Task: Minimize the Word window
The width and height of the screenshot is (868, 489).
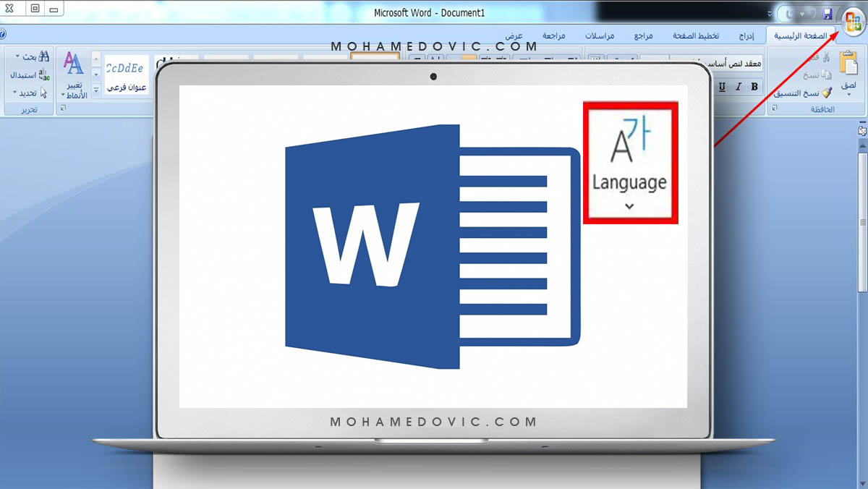Action: (55, 9)
